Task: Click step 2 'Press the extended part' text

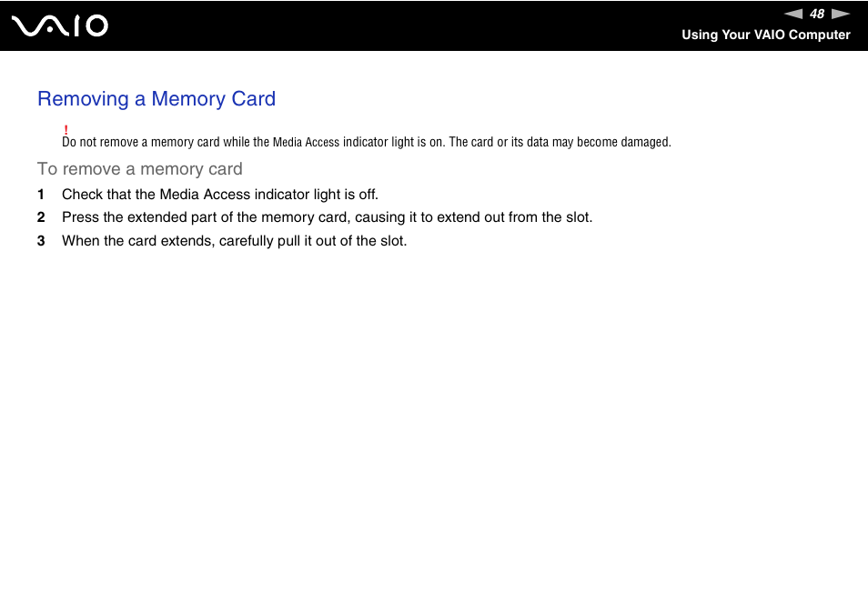Action: coord(328,217)
